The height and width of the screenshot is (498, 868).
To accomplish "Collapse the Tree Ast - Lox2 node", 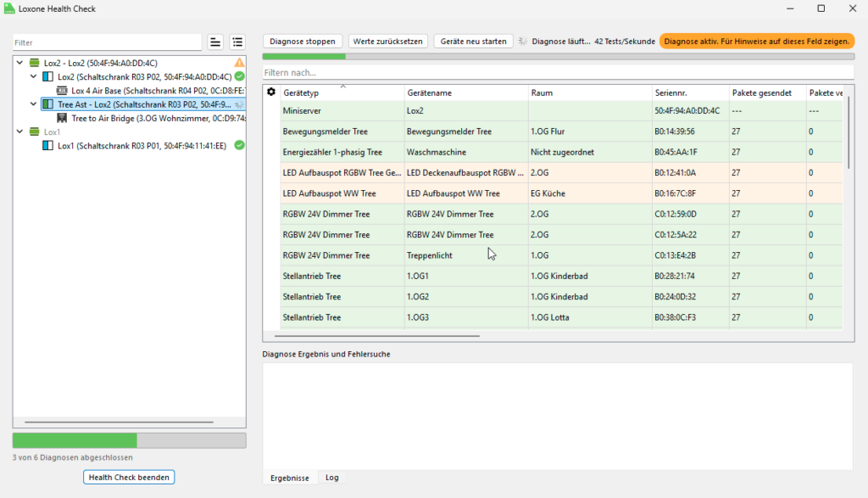I will 33,104.
